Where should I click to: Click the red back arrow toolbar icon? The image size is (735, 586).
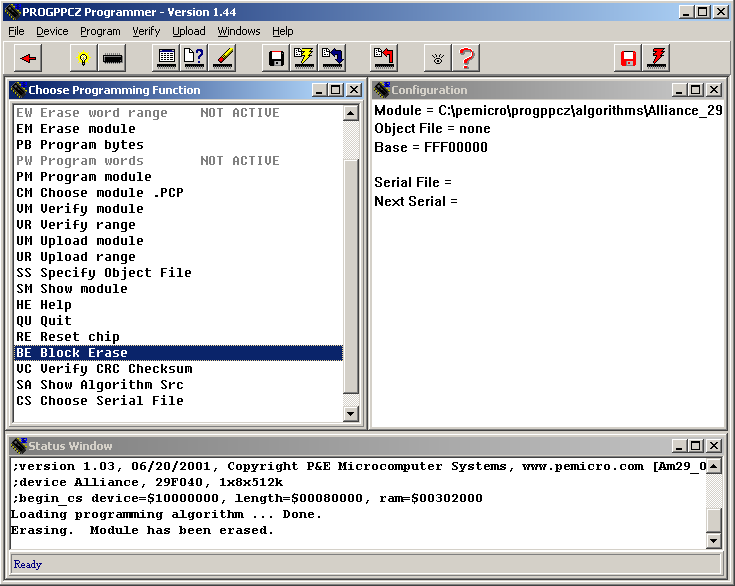click(28, 58)
